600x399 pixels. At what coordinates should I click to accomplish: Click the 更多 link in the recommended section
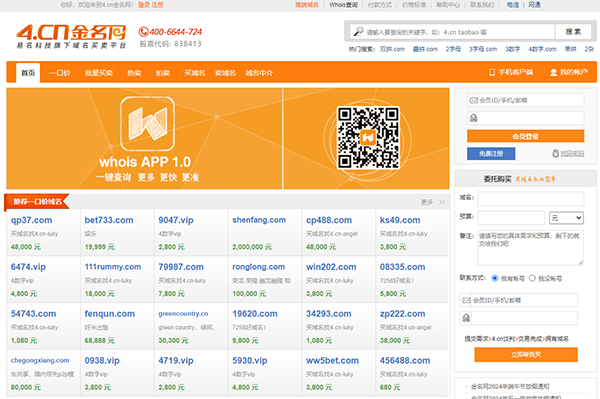[427, 202]
